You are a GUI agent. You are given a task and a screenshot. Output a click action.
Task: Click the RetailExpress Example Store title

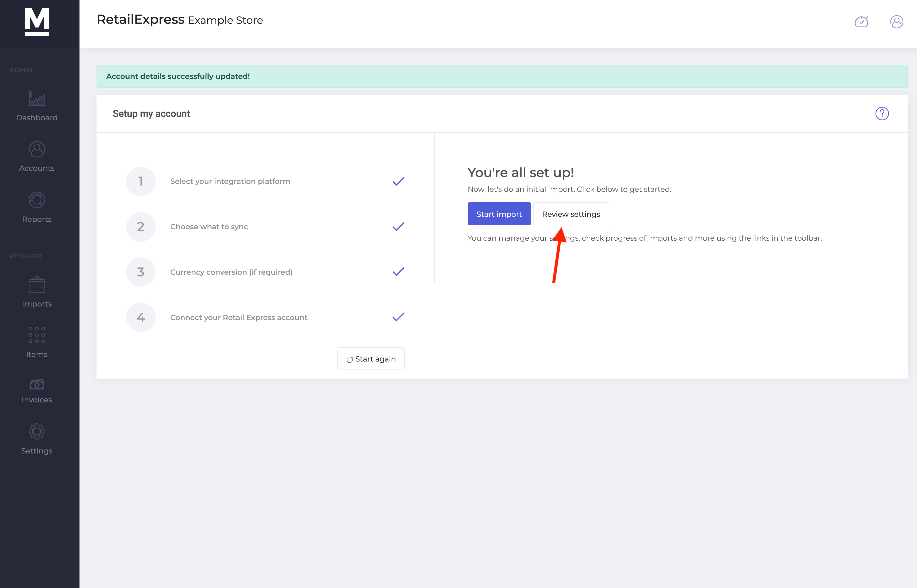tap(179, 20)
